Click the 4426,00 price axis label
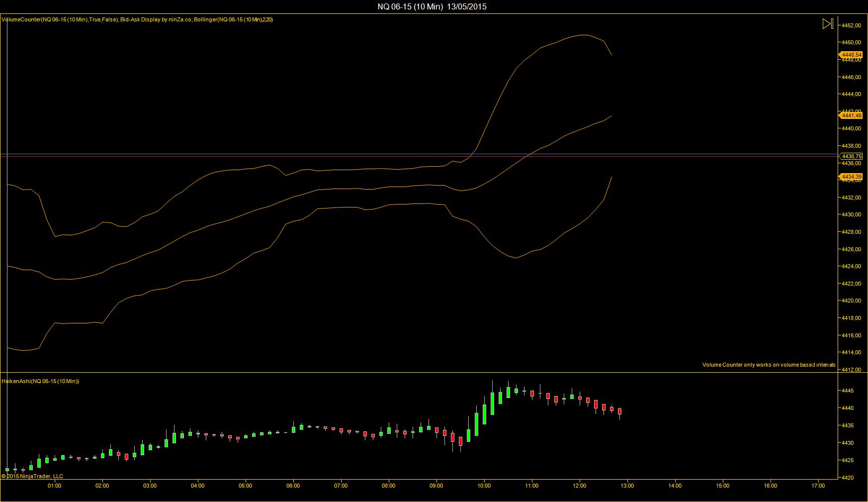868x502 pixels. click(x=851, y=249)
